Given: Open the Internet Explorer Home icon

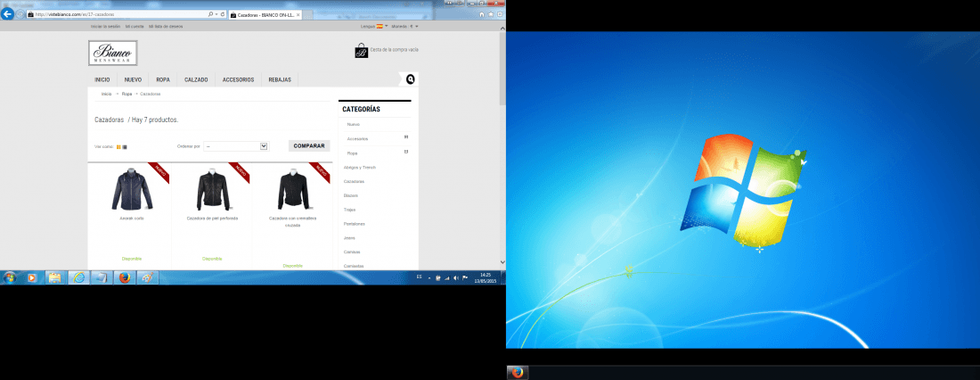Looking at the screenshot, I should pos(481,13).
